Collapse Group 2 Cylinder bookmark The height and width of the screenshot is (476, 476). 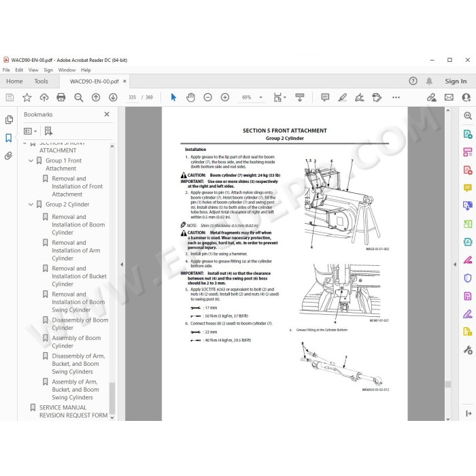(31, 205)
